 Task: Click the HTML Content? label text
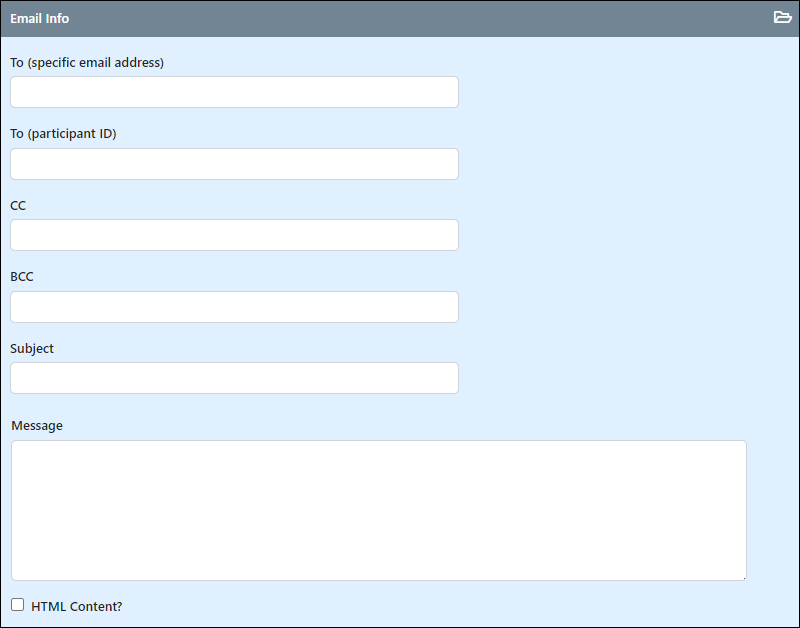click(x=77, y=607)
